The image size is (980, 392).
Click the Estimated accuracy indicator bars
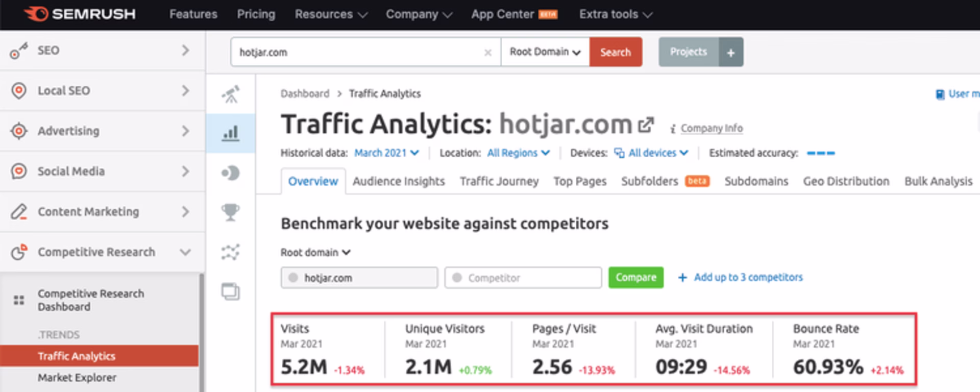[x=821, y=153]
